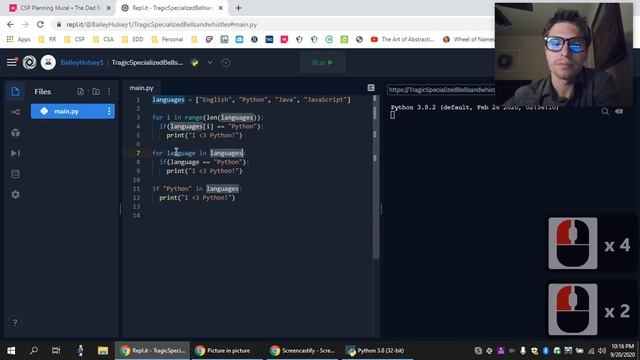The height and width of the screenshot is (360, 640).
Task: Open a new browser tab
Action: coord(238,8)
